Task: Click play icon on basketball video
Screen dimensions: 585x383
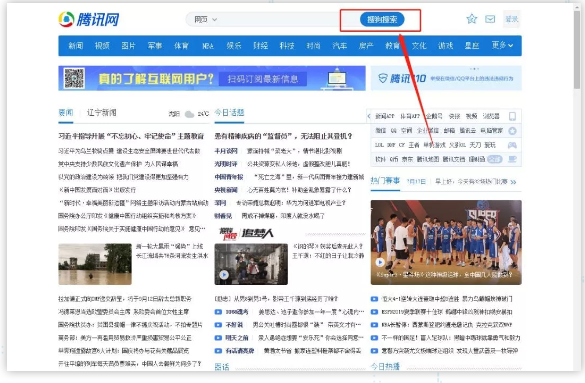Action: (x=380, y=262)
